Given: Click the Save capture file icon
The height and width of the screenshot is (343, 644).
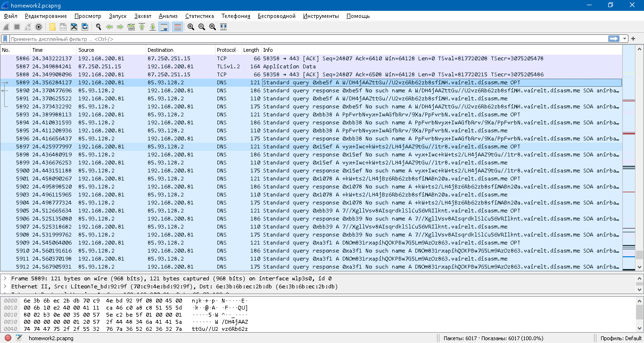Looking at the screenshot, I should pos(63,27).
